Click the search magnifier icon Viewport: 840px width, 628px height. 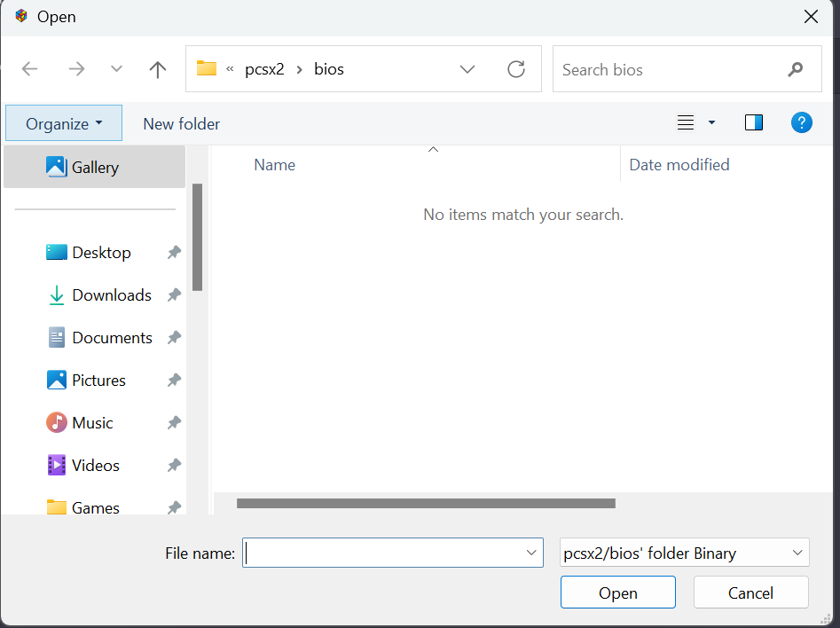(796, 69)
